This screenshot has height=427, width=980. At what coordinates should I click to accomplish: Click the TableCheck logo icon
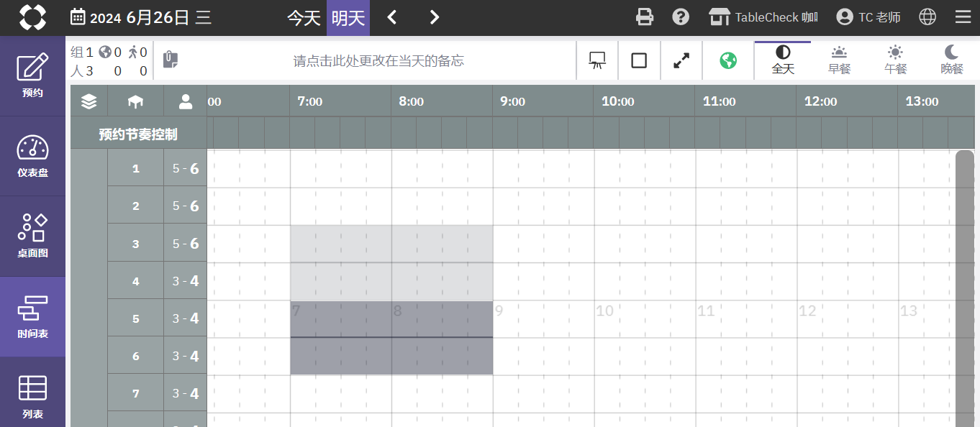[32, 17]
